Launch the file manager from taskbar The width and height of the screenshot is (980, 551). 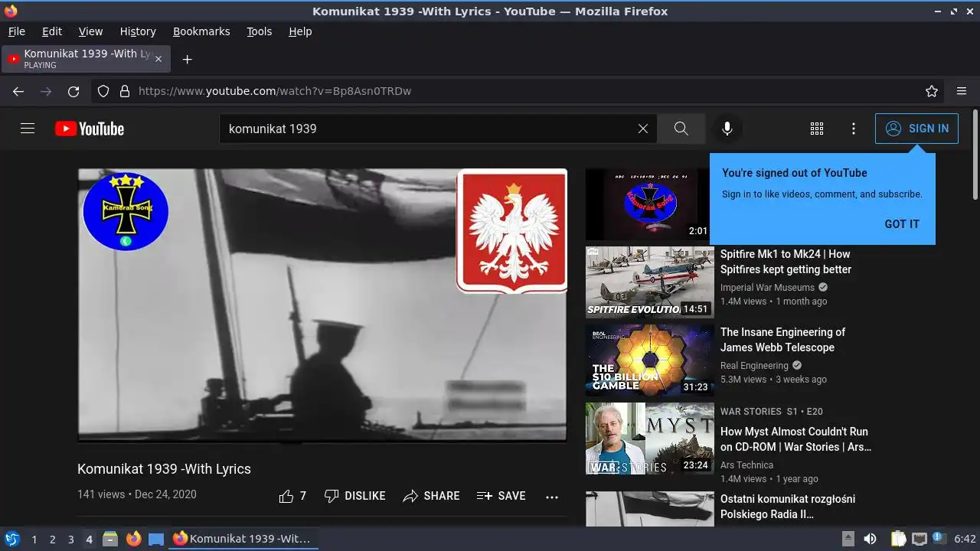110,539
